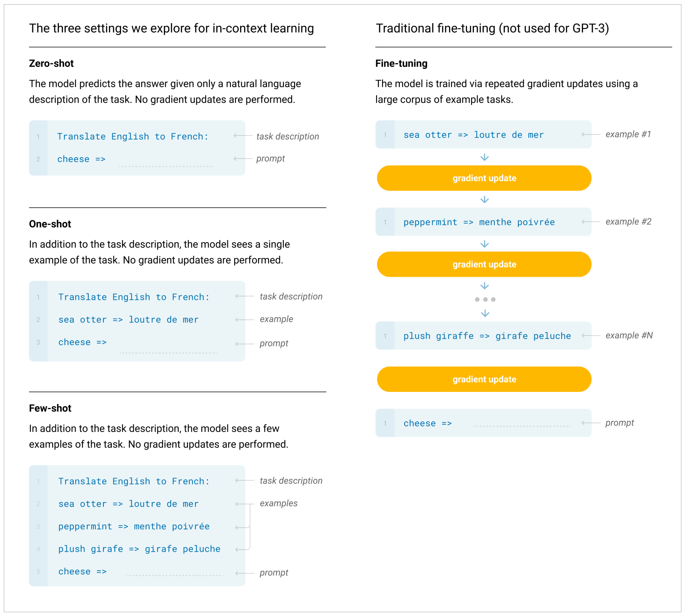Click the left arrow beside the example #1 label
Image resolution: width=686 pixels, height=616 pixels.
[x=591, y=135]
